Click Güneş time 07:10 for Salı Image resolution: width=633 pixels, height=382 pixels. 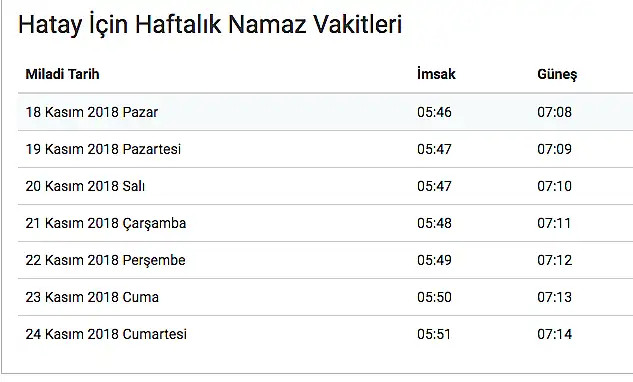point(554,186)
